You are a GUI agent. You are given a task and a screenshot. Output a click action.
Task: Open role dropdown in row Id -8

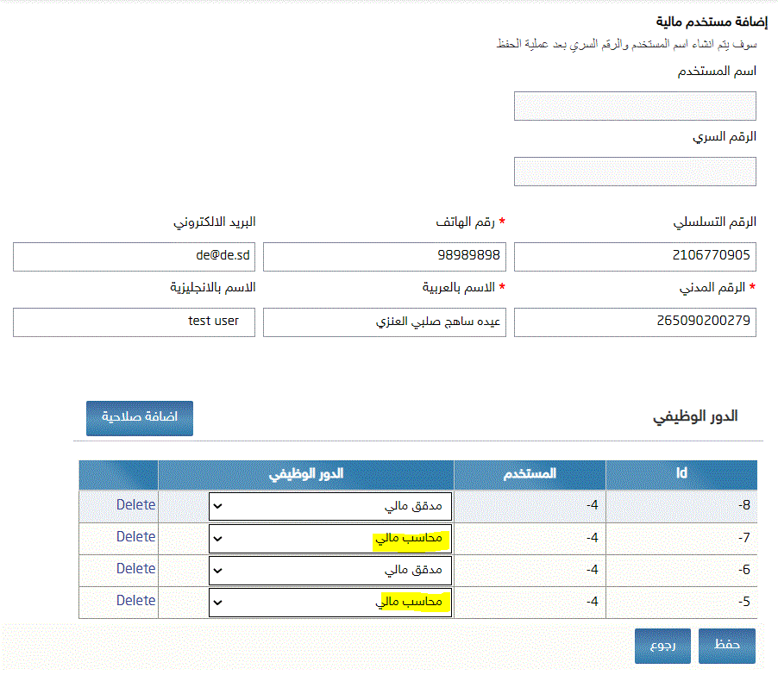(330, 506)
